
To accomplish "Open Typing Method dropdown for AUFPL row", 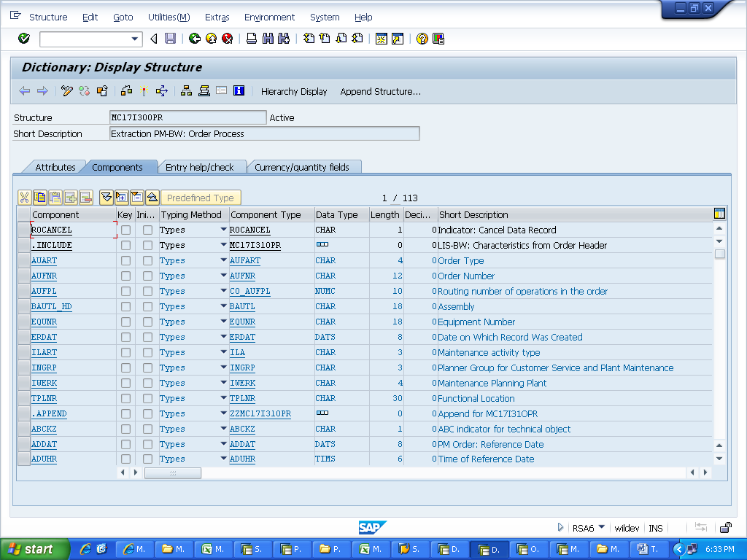I will click(x=223, y=290).
